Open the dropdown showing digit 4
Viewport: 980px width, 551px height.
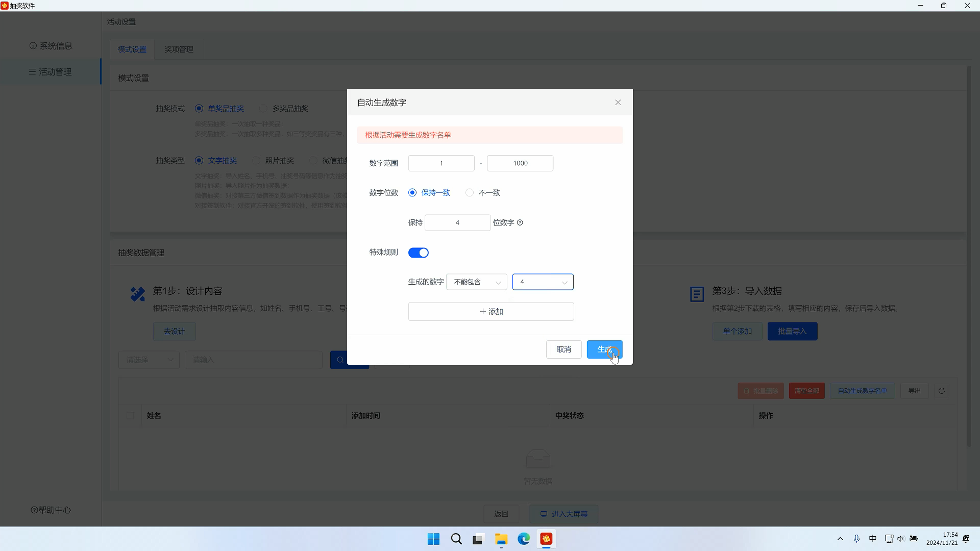point(543,282)
